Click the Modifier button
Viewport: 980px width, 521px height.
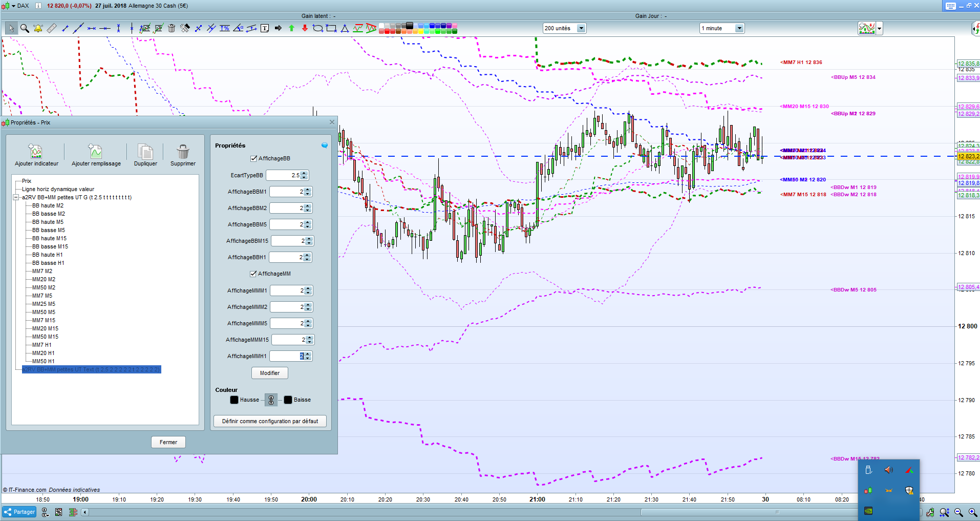tap(269, 373)
